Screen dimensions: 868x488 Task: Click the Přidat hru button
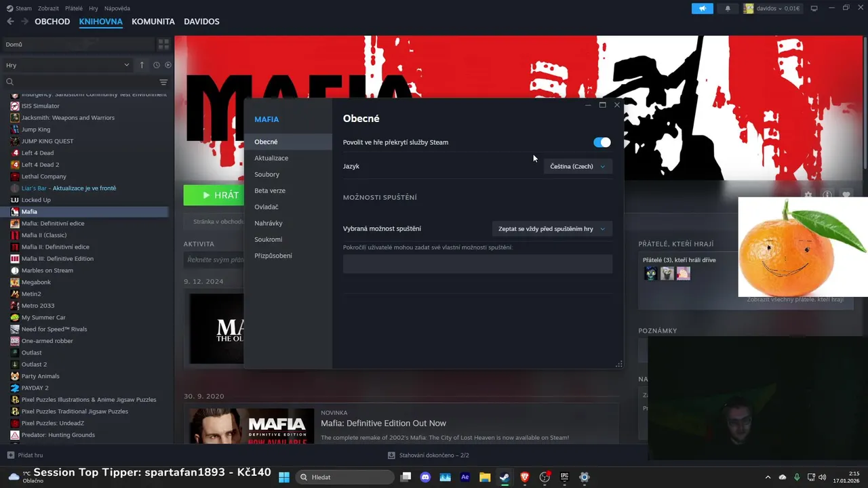pyautogui.click(x=25, y=455)
